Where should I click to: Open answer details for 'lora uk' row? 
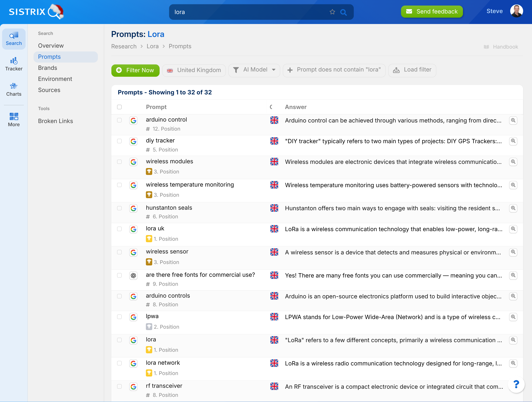tap(513, 229)
